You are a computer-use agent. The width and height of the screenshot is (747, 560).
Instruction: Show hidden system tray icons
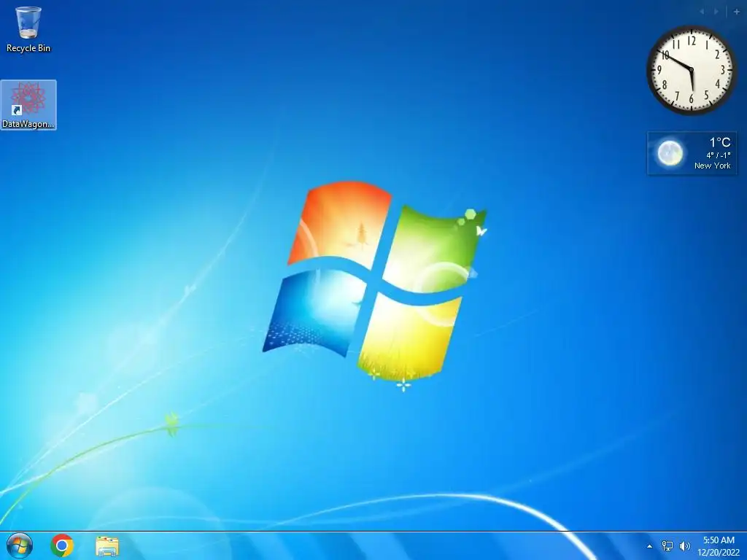click(649, 546)
